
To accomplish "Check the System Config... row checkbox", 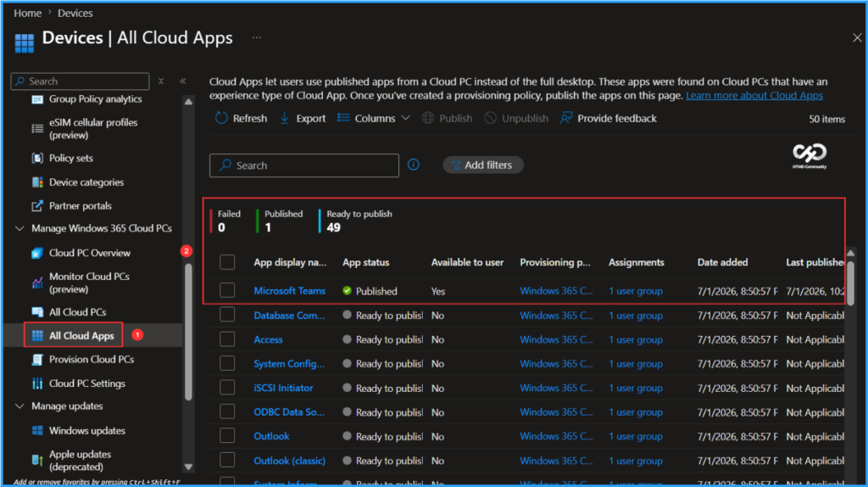I will click(x=227, y=363).
